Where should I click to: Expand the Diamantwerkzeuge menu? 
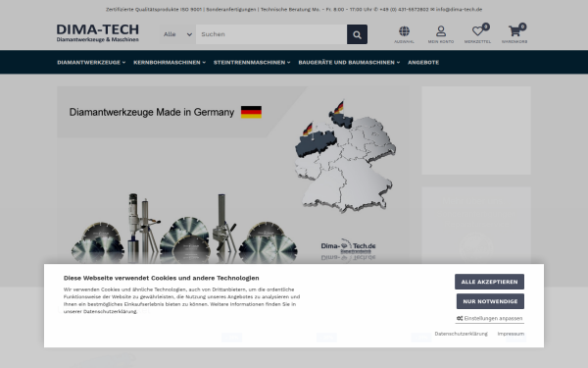click(x=91, y=63)
